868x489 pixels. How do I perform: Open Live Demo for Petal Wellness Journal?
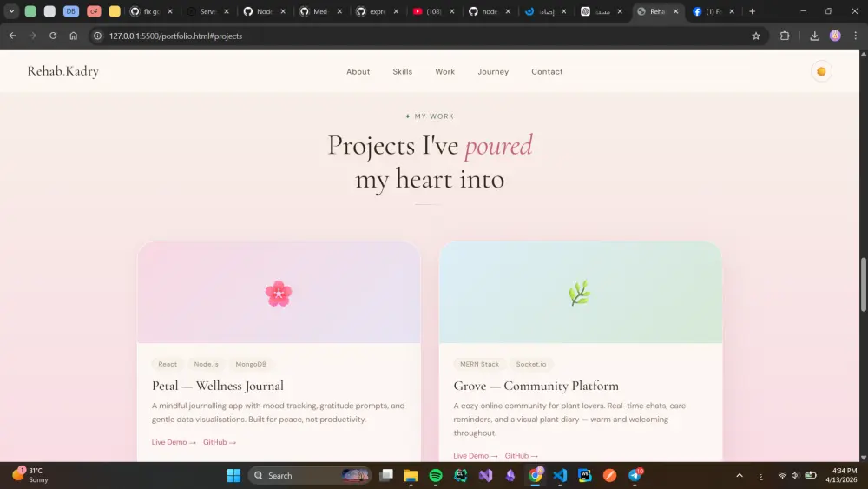174,442
